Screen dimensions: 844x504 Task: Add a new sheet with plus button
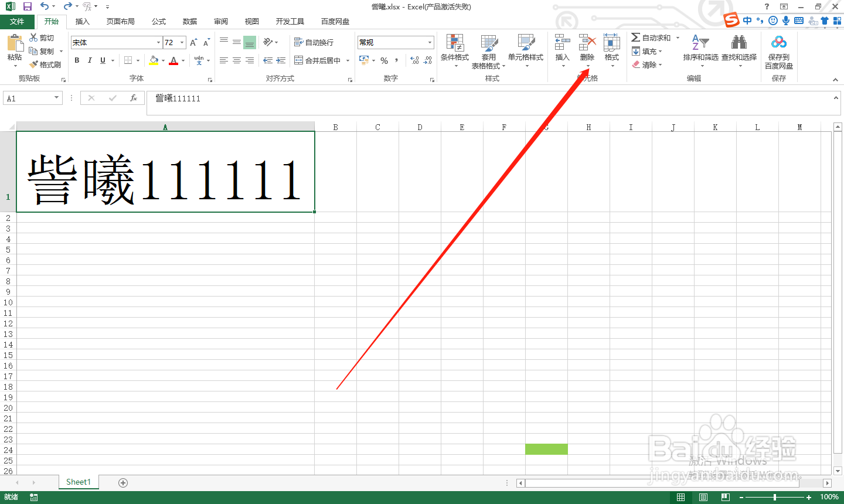tap(123, 482)
